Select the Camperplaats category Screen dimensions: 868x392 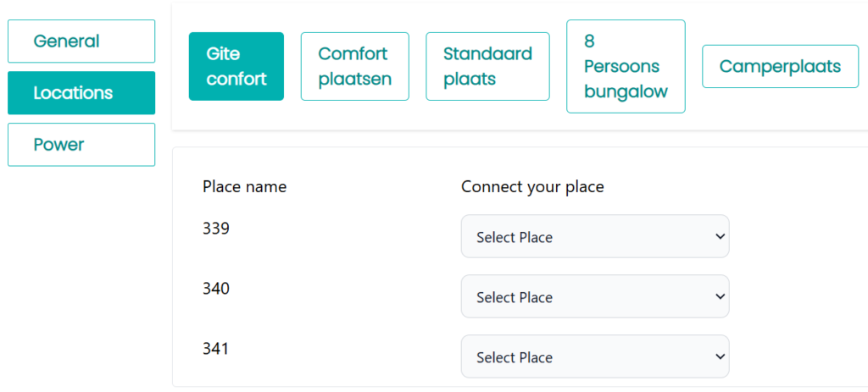point(780,66)
